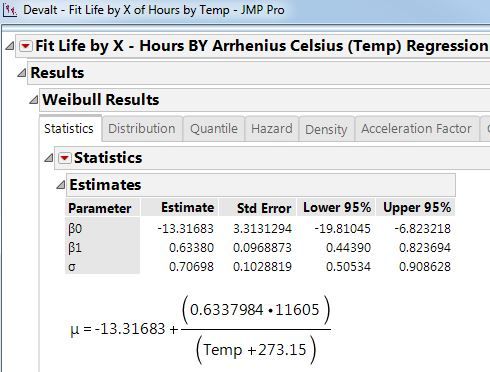Click the Lower 95% column header
This screenshot has width=490, height=372.
click(x=337, y=208)
